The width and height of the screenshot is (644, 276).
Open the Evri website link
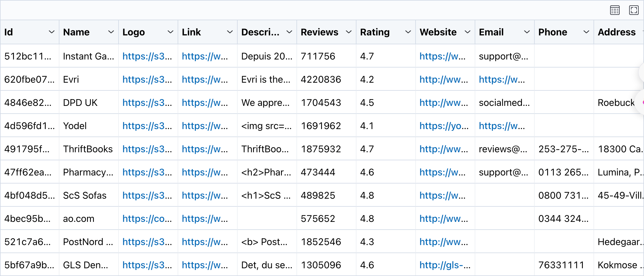443,79
